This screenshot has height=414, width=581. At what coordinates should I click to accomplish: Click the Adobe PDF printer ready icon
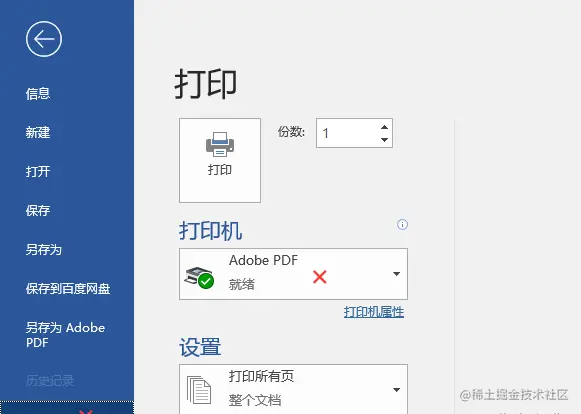point(199,277)
